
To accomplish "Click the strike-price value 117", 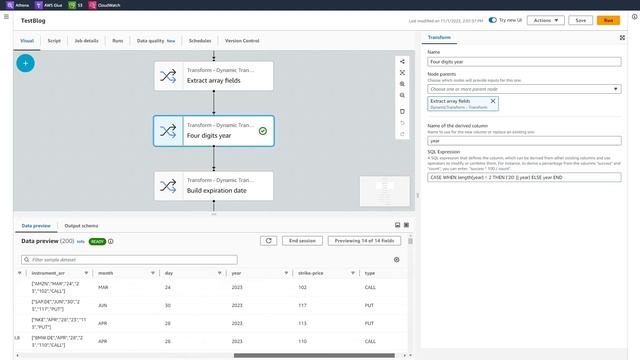I will (x=302, y=305).
